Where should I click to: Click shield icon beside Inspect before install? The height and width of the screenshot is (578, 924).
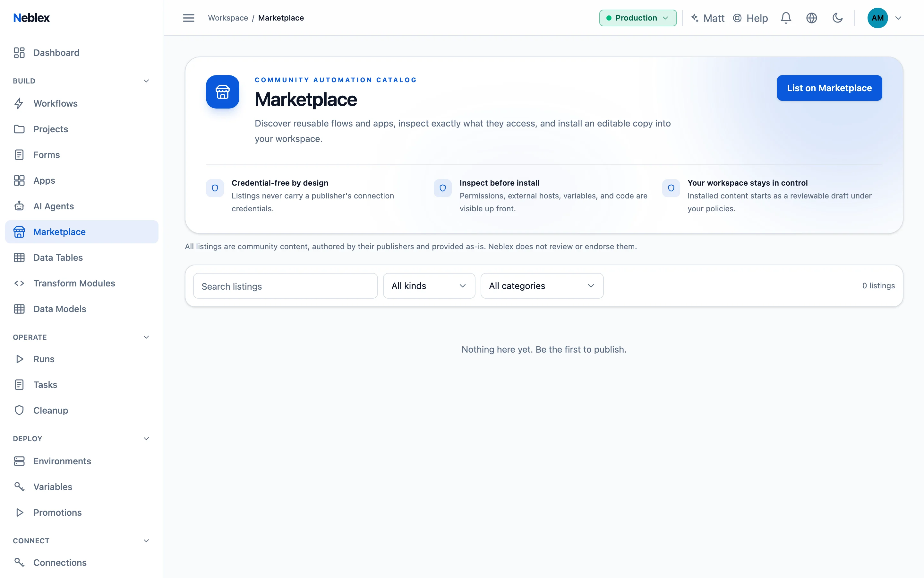click(x=443, y=188)
